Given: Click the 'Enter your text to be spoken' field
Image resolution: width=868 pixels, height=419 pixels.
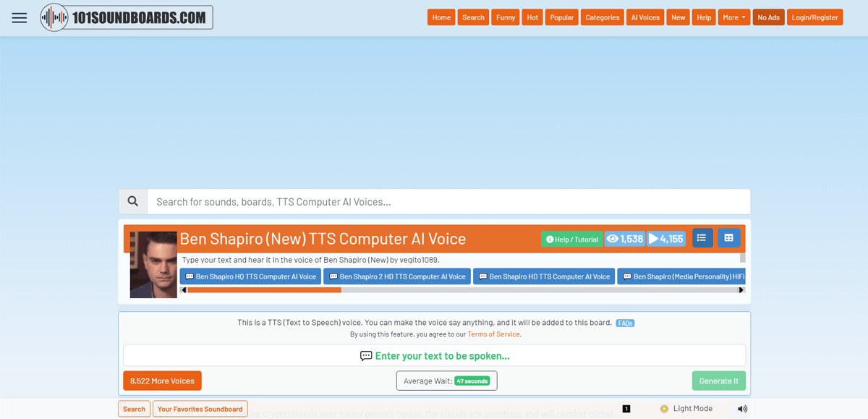Looking at the screenshot, I should pyautogui.click(x=434, y=355).
